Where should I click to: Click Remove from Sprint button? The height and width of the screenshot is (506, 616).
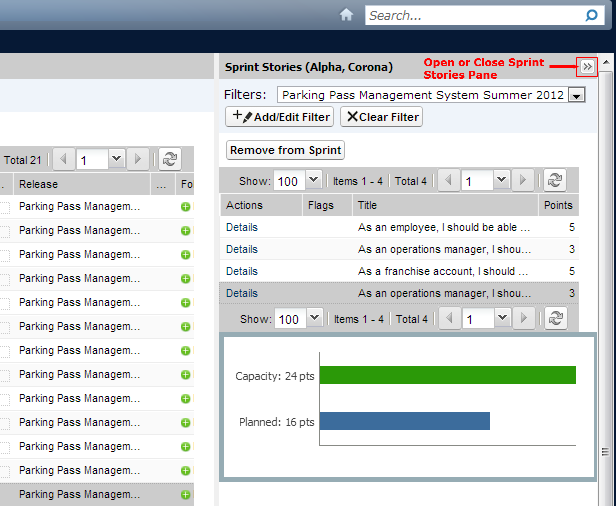[285, 150]
